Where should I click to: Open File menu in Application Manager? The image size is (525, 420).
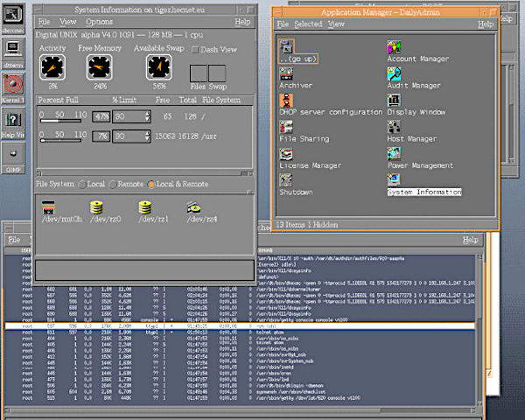(283, 24)
